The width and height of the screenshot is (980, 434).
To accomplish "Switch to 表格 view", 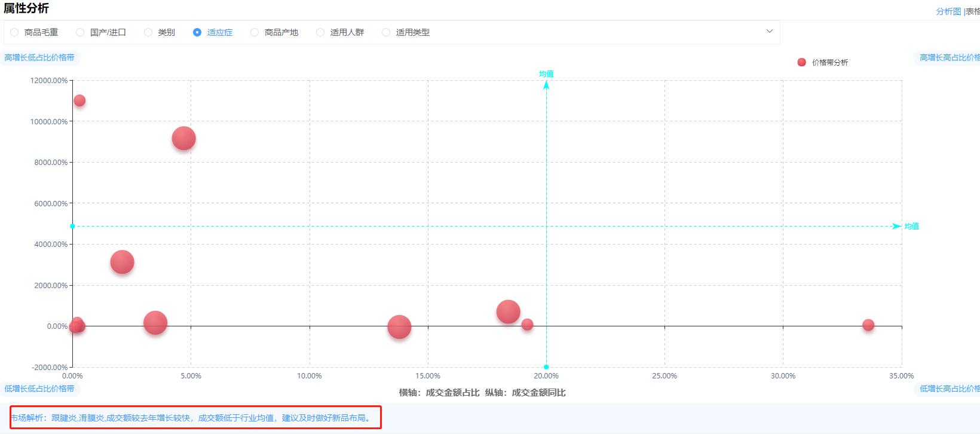I will 973,11.
